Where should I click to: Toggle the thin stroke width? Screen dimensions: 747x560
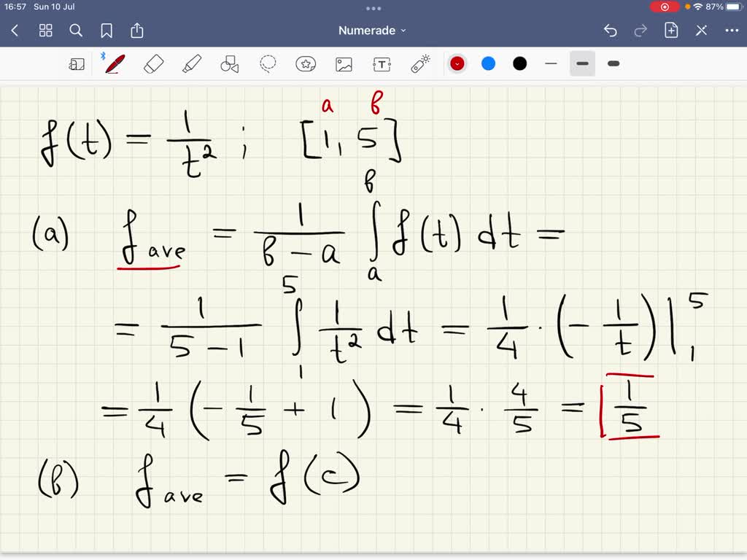tap(551, 63)
